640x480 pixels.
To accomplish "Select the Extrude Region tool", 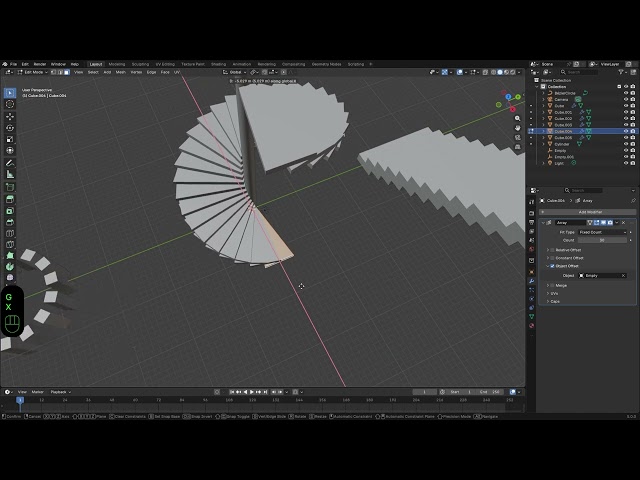I will (x=10, y=199).
